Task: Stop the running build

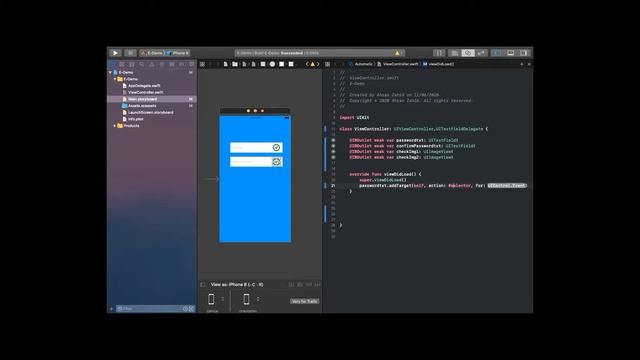Action: click(x=130, y=53)
